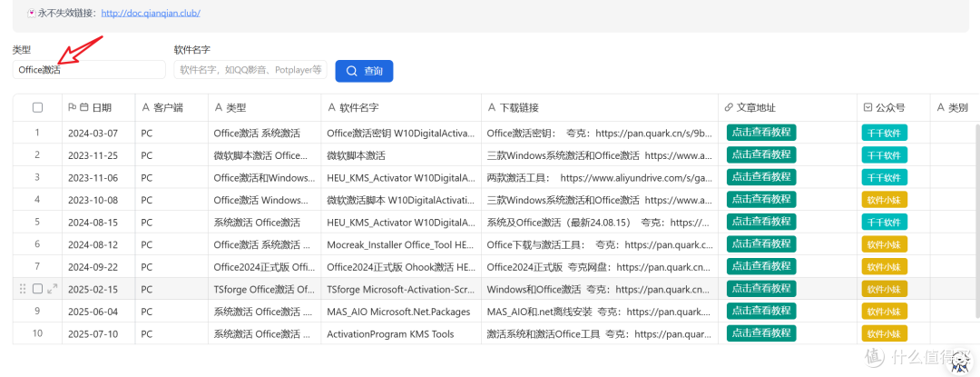
Task: Click the 软件小妹 tag in 2024-08-12 row
Action: (x=885, y=244)
